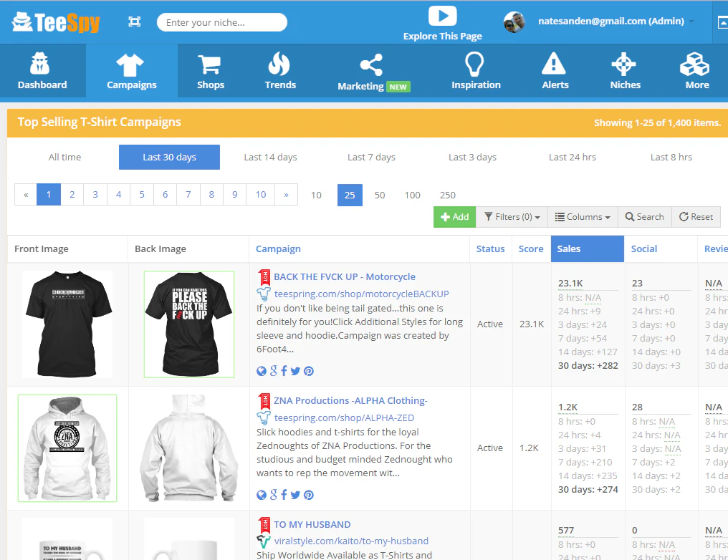Select the Last 8 hrs tab
728x560 pixels.
tap(671, 158)
